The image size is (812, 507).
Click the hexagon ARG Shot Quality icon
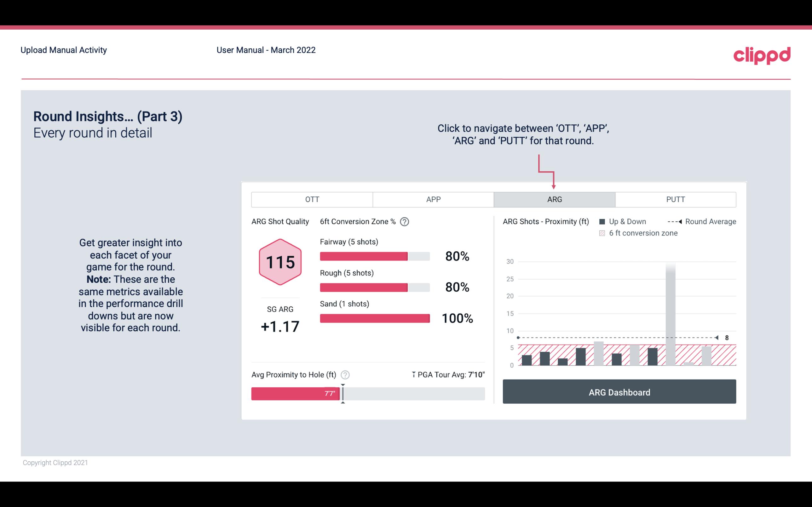pyautogui.click(x=279, y=262)
